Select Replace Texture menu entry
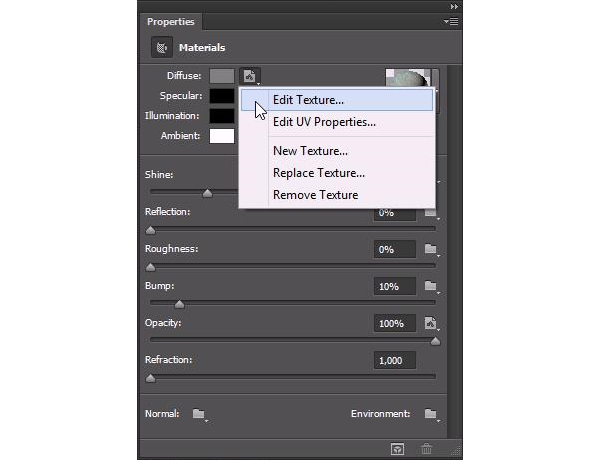Viewport: 600px width, 460px height. 319,173
